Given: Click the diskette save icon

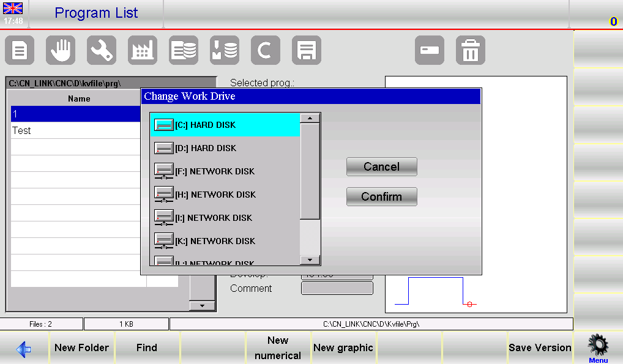Looking at the screenshot, I should (x=306, y=50).
